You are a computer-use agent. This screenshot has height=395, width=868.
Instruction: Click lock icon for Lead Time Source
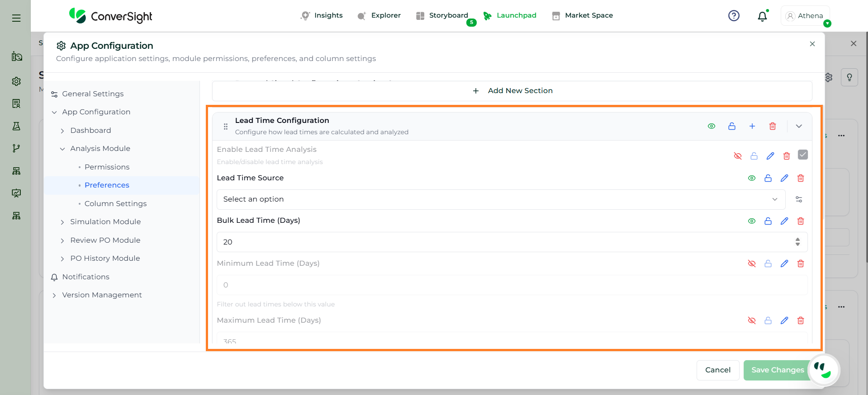[768, 178]
